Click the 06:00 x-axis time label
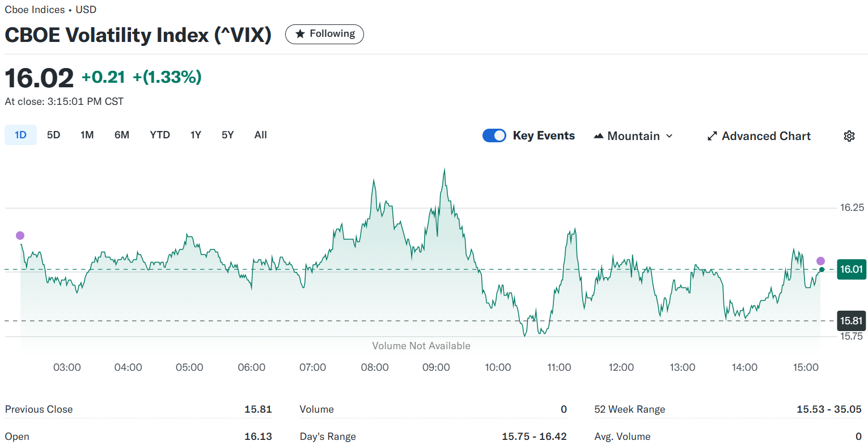868x445 pixels. (x=252, y=367)
